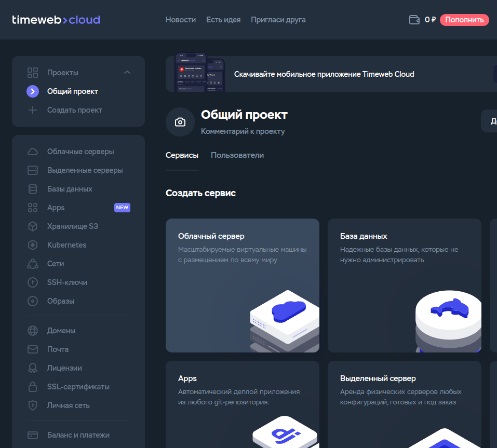Switch to the Сервисы tab
Viewport: 497px width, 448px height.
[x=182, y=155]
